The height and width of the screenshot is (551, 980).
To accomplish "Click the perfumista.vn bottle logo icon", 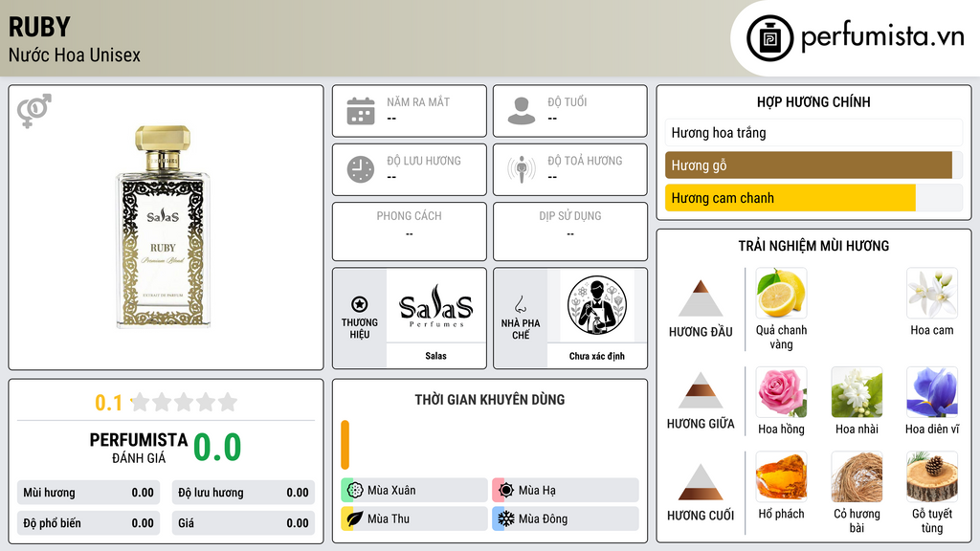I will pyautogui.click(x=769, y=38).
